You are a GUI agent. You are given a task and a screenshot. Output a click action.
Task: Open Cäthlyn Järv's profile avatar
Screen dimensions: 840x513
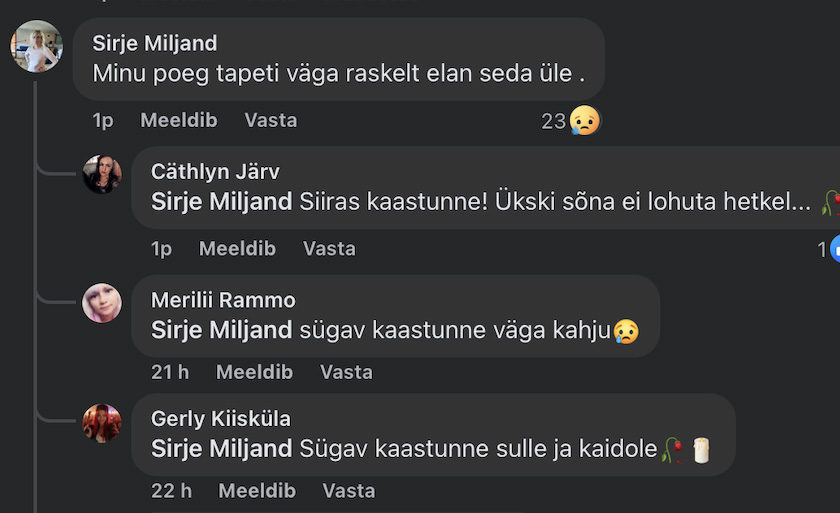pyautogui.click(x=102, y=174)
